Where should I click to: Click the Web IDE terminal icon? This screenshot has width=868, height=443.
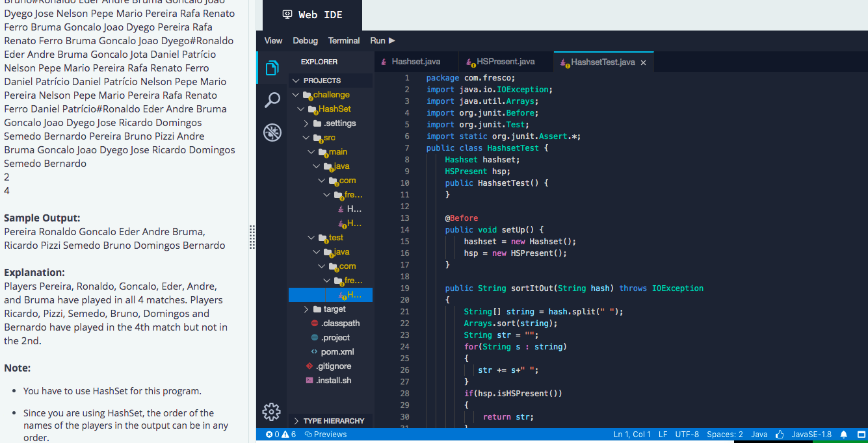(x=287, y=13)
